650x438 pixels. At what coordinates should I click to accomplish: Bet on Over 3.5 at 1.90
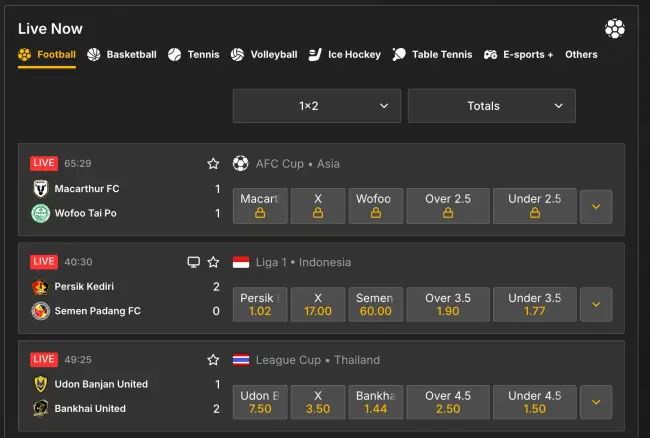[x=448, y=304]
